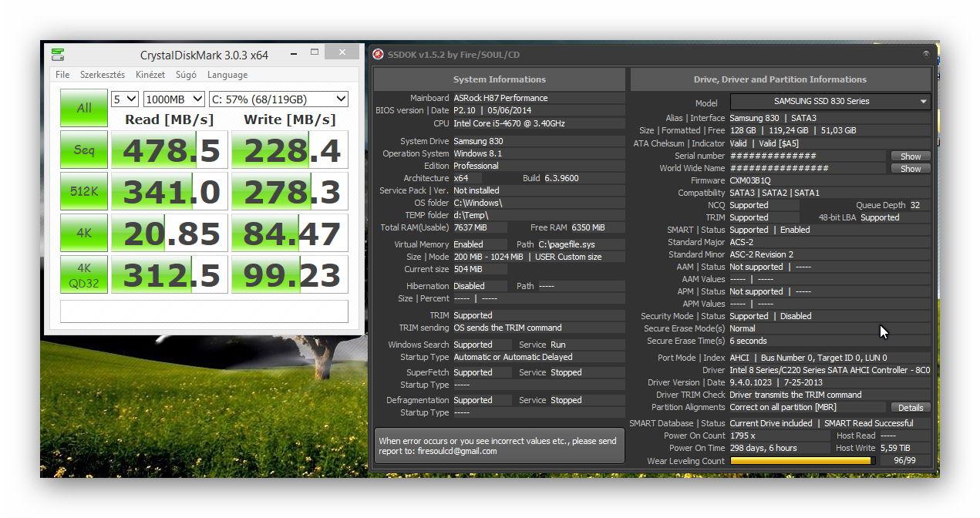
Task: Open the Súgó menu
Action: 186,75
